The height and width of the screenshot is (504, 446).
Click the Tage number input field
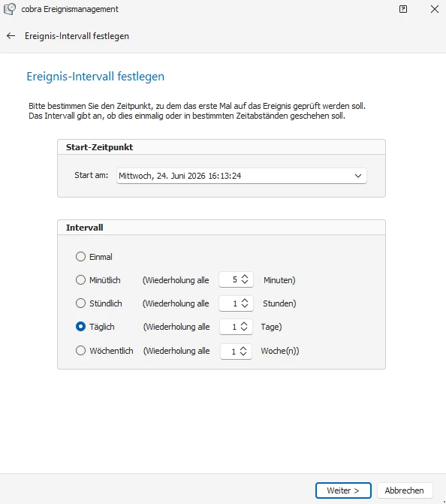coord(236,327)
